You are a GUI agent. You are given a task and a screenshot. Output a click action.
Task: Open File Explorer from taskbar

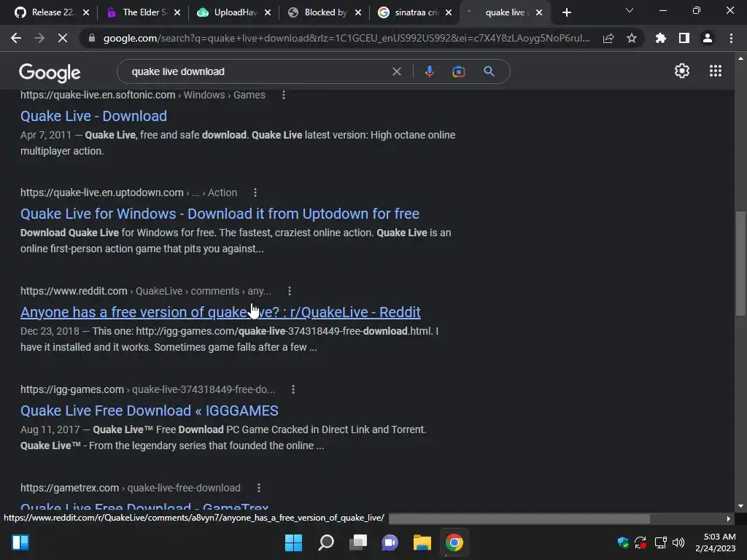click(x=422, y=542)
